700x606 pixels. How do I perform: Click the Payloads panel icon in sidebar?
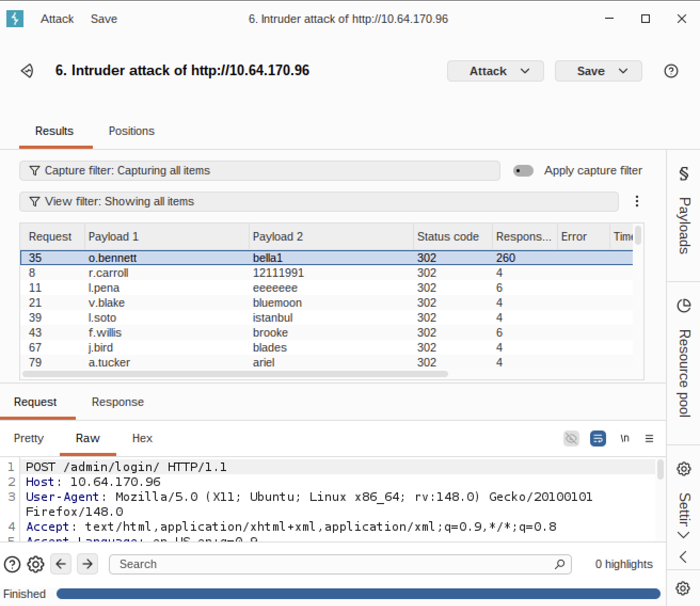click(683, 173)
